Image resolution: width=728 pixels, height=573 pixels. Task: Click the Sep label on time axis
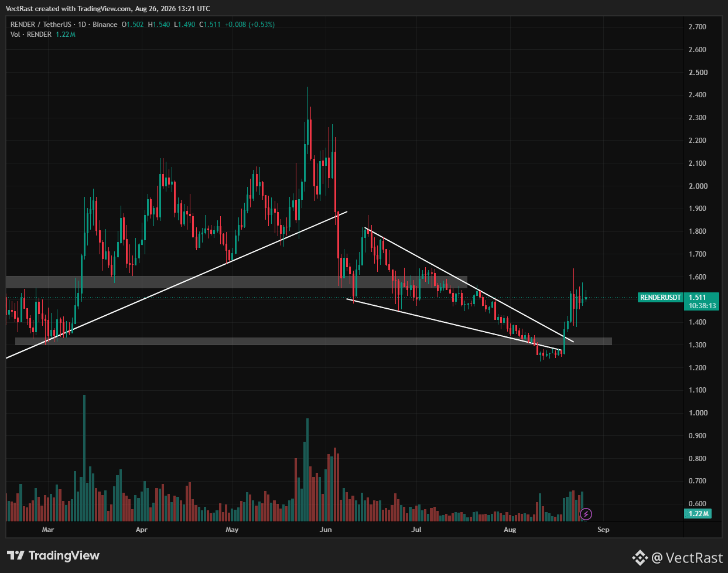[x=603, y=530]
